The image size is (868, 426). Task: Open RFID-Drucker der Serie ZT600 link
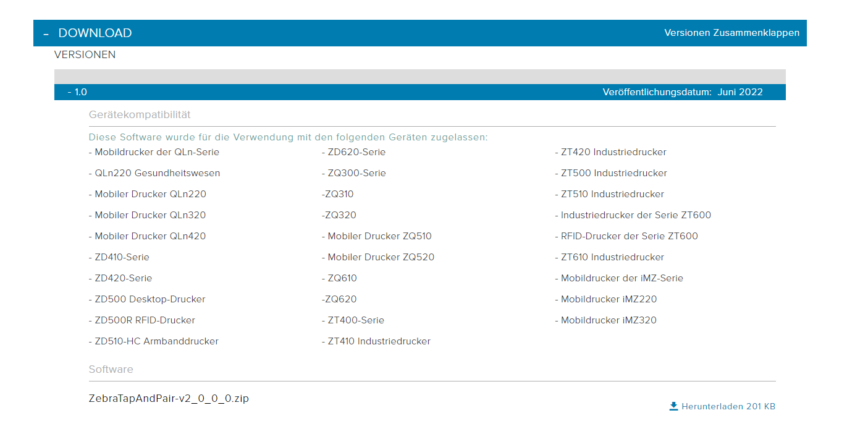click(626, 236)
